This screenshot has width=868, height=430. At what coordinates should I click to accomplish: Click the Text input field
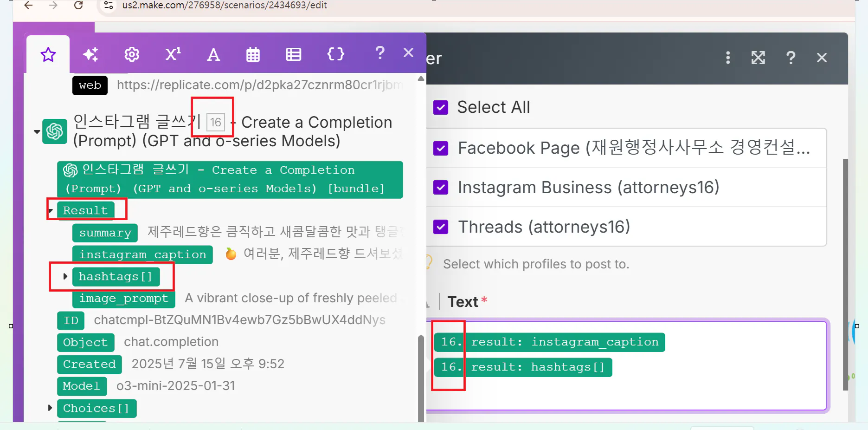point(627,365)
